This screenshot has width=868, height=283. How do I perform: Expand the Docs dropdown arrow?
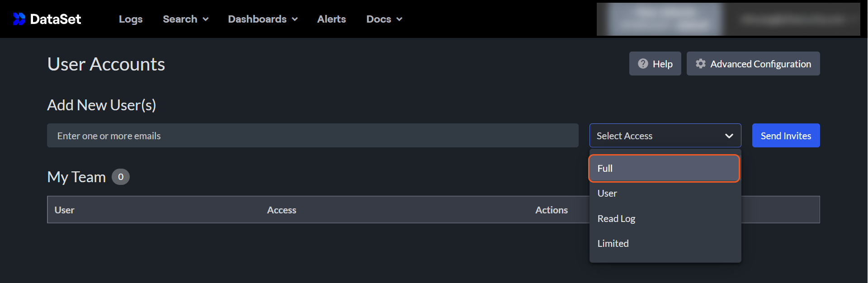coord(399,19)
